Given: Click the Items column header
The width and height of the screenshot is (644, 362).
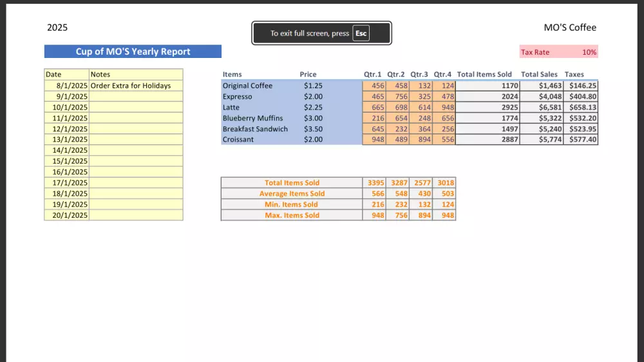Looking at the screenshot, I should click(232, 74).
